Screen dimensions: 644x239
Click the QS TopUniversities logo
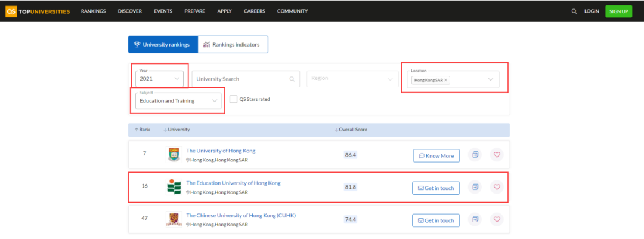tap(38, 11)
